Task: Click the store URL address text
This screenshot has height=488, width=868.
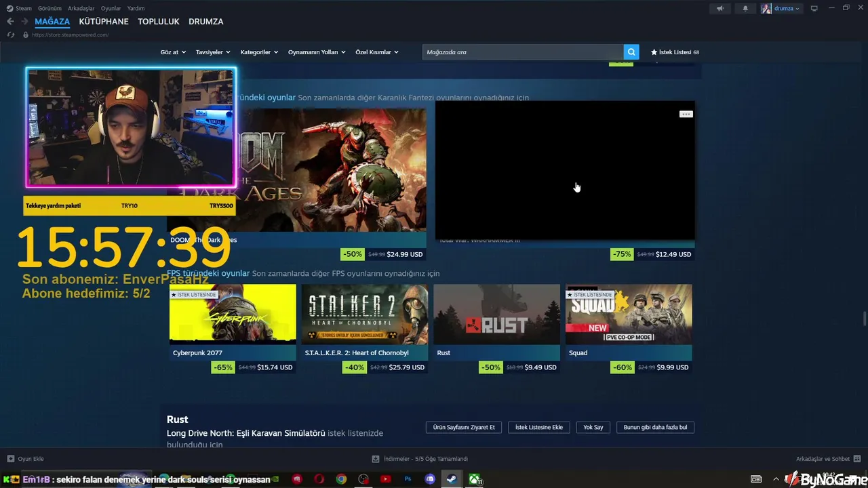Action: (70, 35)
